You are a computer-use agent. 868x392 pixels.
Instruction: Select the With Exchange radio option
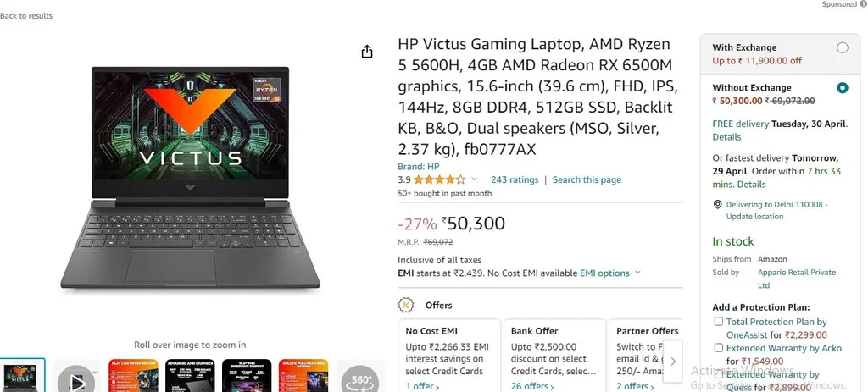[x=842, y=47]
